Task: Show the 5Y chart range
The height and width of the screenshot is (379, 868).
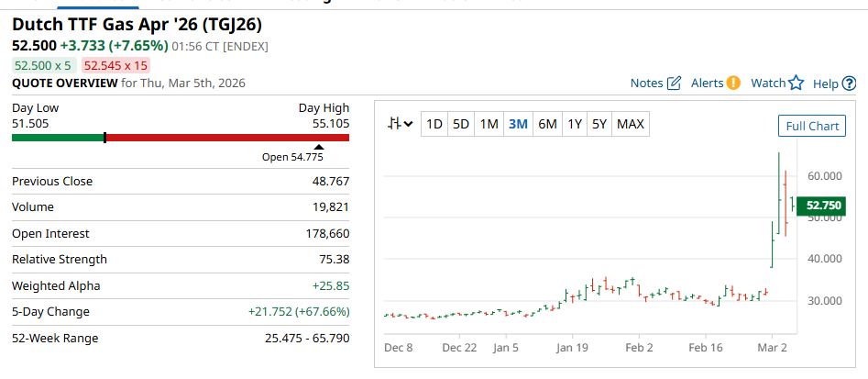Action: coord(599,124)
